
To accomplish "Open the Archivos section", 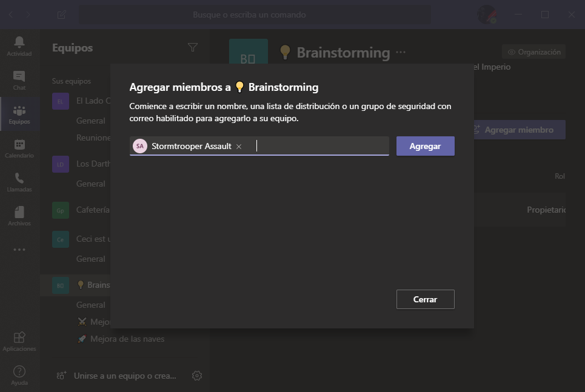I will [x=19, y=216].
